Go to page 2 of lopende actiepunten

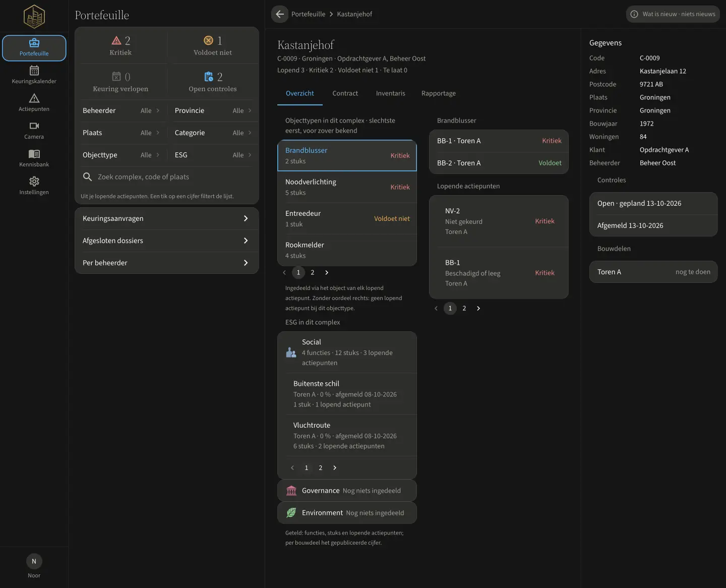click(x=464, y=308)
